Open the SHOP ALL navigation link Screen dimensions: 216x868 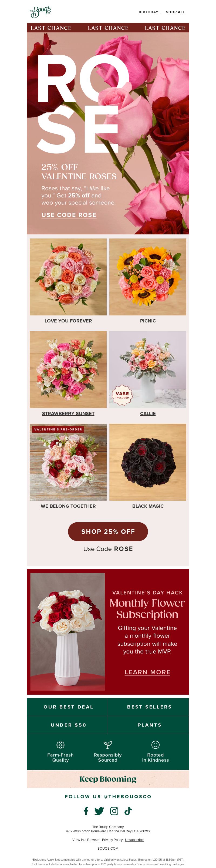click(175, 12)
